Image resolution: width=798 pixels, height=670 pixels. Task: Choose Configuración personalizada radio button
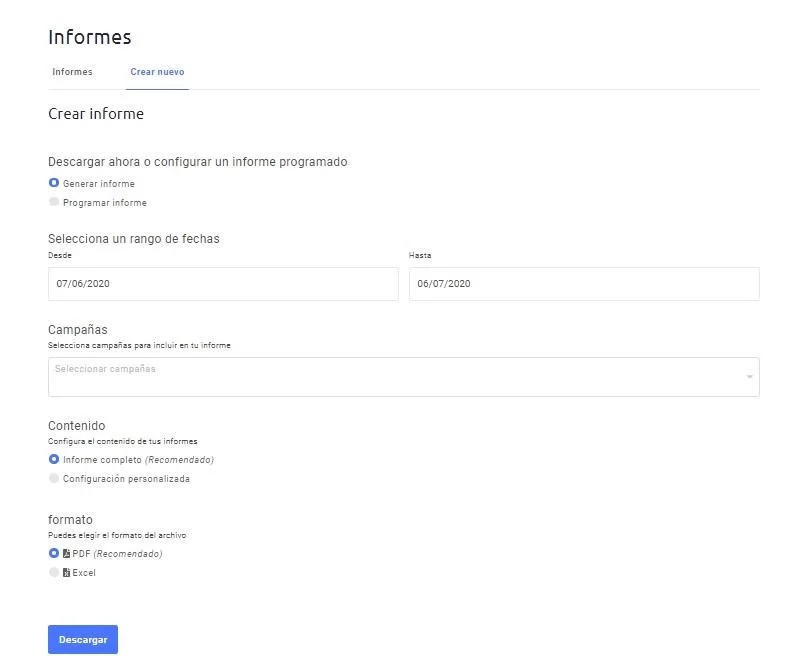click(53, 479)
